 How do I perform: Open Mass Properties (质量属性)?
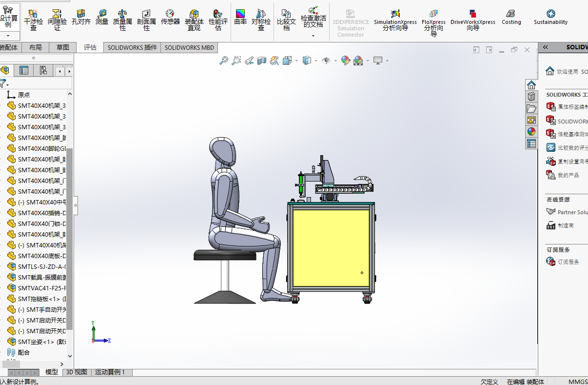(122, 20)
